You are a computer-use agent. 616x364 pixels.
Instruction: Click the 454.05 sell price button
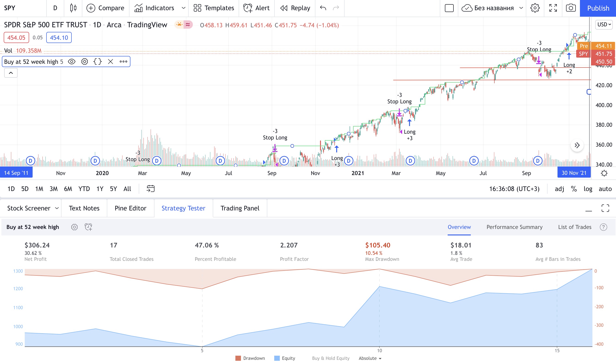[16, 37]
